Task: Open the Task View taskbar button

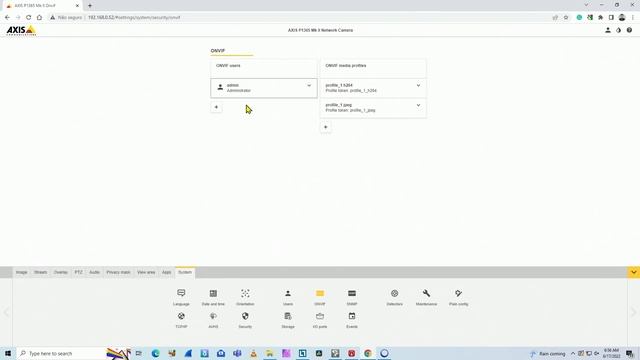Action: [x=139, y=353]
